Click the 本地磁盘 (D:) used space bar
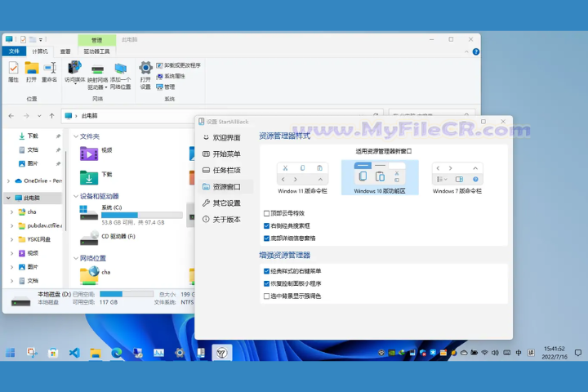Viewport: 588px width, 392px height. [127, 294]
